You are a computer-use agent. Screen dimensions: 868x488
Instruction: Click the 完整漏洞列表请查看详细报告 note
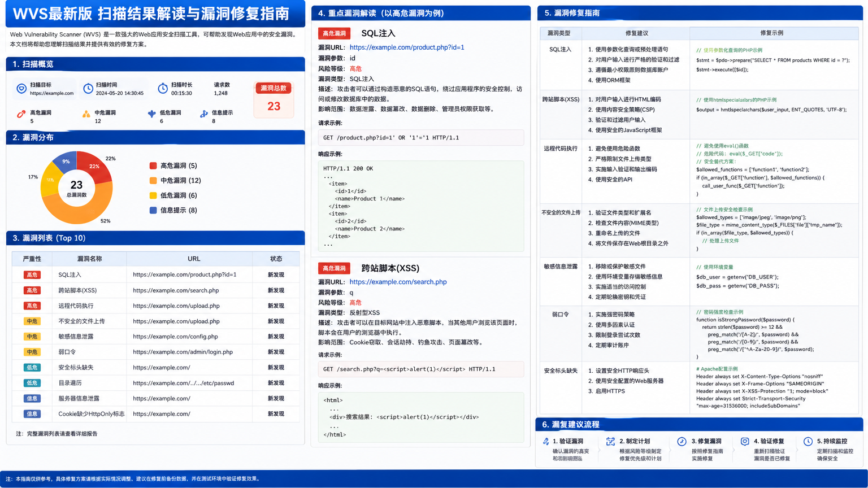(x=57, y=434)
